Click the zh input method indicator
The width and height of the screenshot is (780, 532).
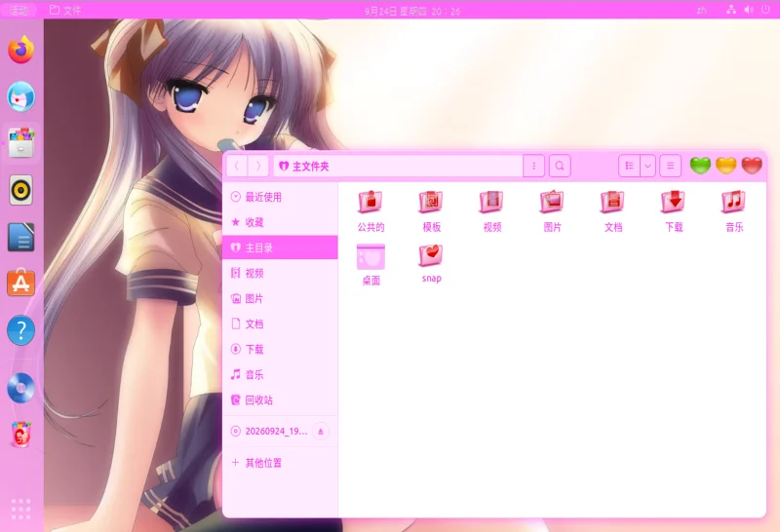click(701, 10)
